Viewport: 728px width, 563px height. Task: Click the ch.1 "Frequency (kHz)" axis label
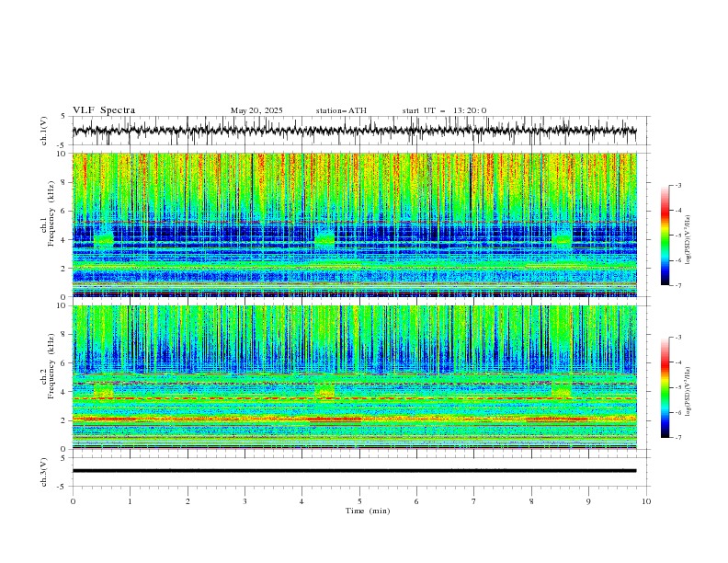51,212
